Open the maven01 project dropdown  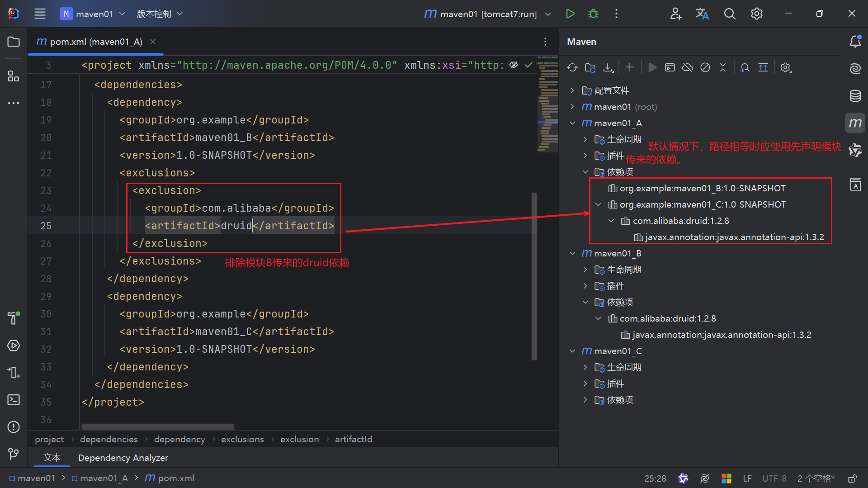[93, 14]
